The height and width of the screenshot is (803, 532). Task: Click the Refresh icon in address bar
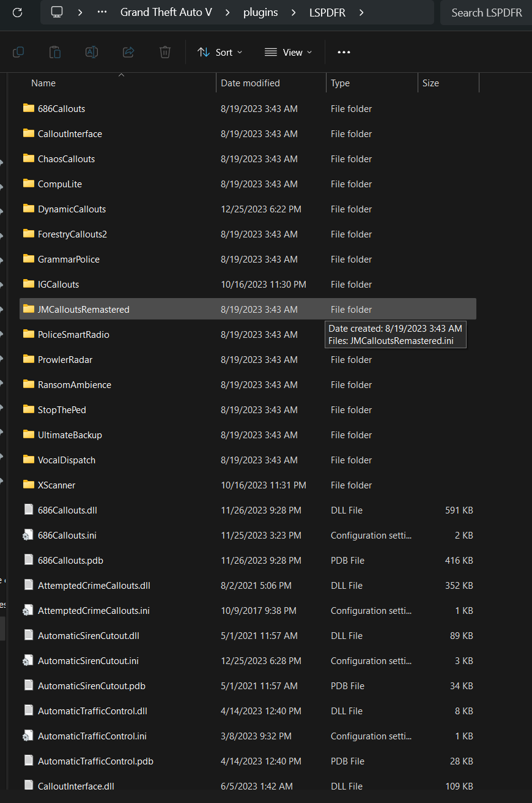[x=17, y=12]
